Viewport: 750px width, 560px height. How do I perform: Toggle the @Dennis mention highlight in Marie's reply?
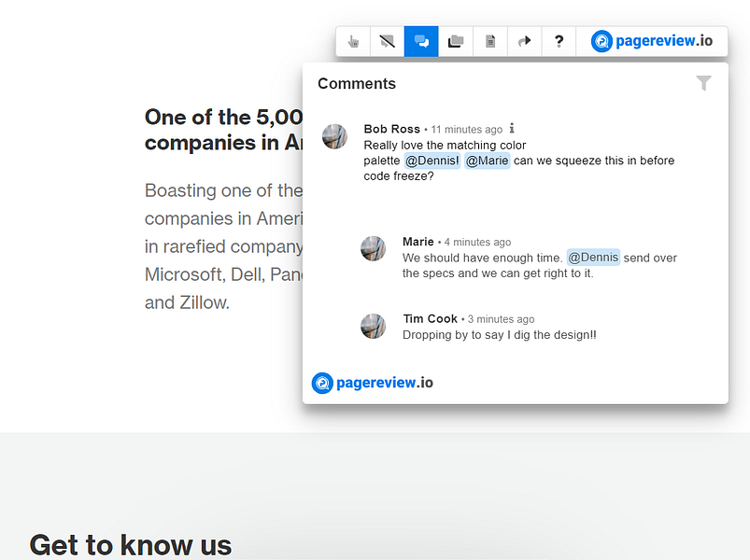click(593, 258)
